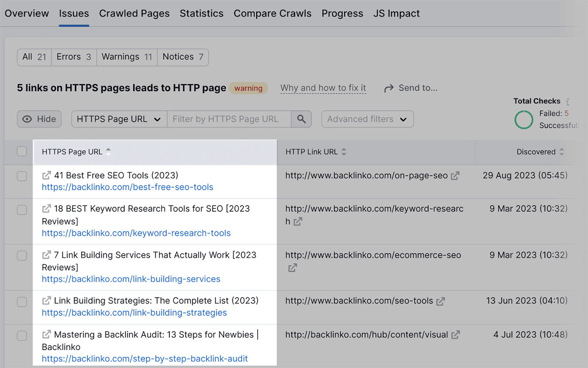Viewport: 588px width, 368px height.
Task: Switch to the Crawled Pages tab
Action: tap(134, 13)
